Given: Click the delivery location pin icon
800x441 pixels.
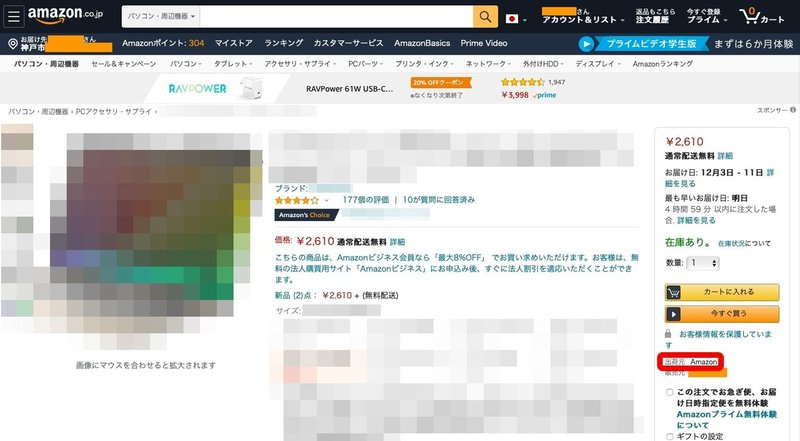Looking at the screenshot, I should (x=13, y=44).
